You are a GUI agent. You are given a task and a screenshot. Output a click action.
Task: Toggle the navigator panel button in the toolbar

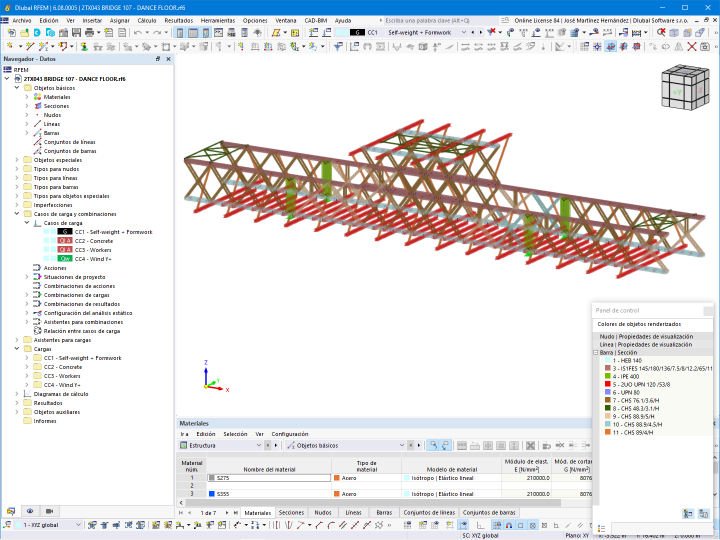[180, 33]
